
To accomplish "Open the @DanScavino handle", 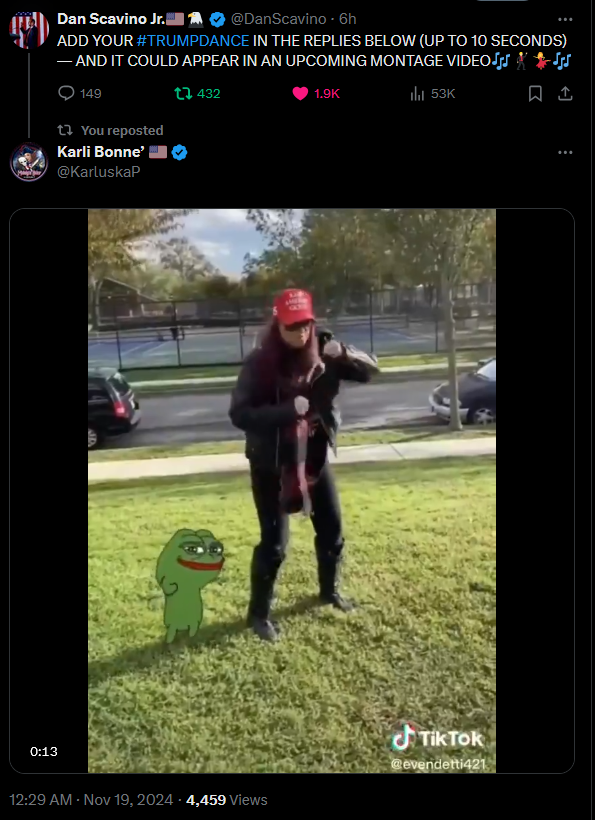I will point(278,19).
